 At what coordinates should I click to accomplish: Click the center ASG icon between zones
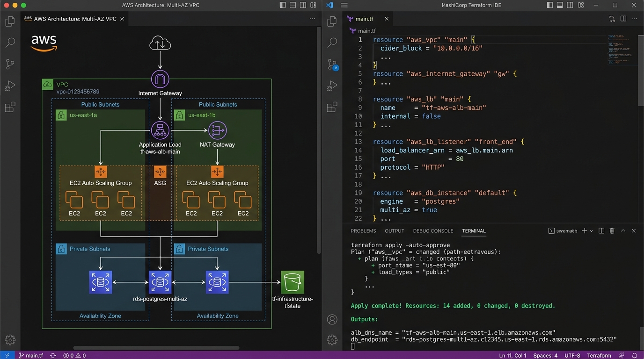pyautogui.click(x=160, y=172)
